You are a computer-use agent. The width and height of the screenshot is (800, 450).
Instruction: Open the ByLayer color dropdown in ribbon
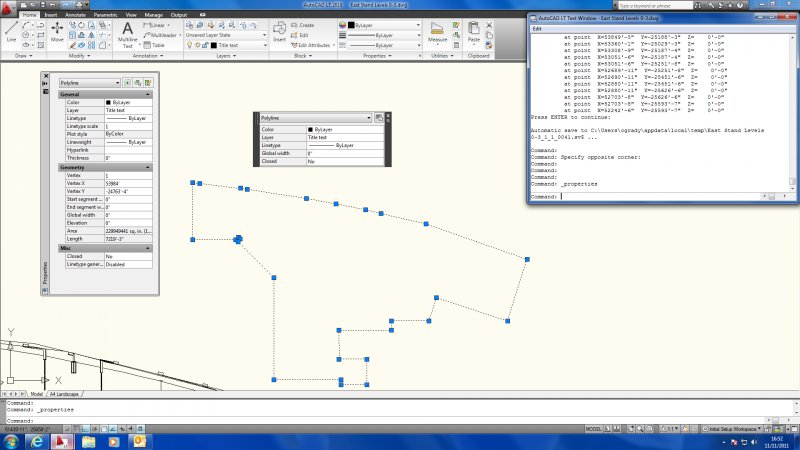click(384, 25)
